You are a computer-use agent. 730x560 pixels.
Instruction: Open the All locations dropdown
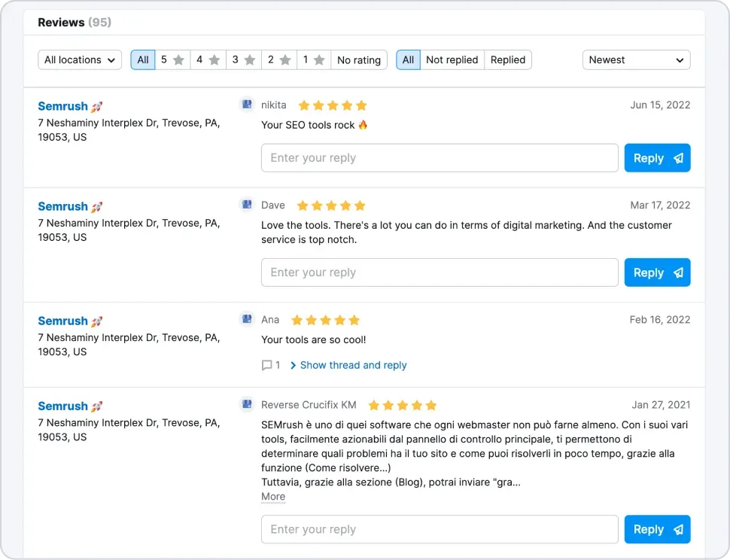coord(80,60)
